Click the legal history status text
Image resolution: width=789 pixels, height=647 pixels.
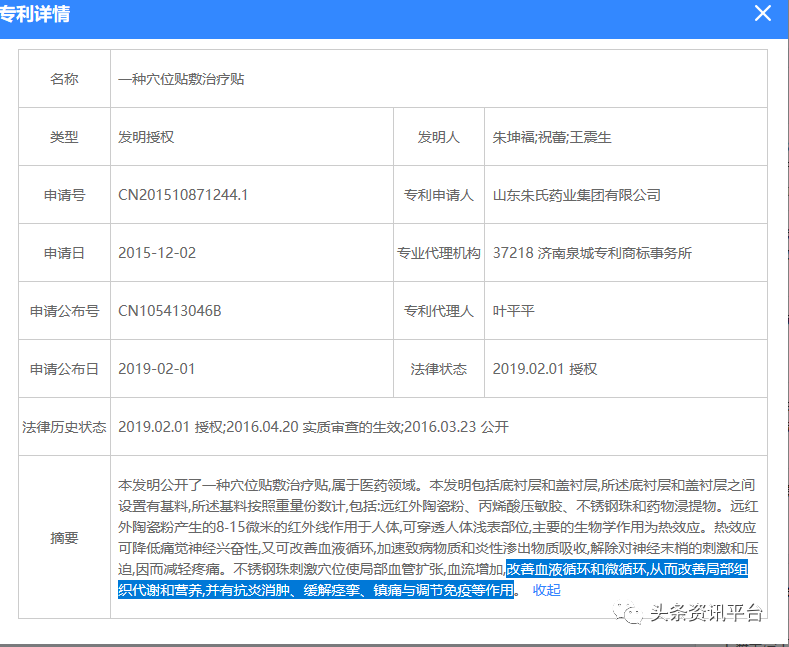click(x=313, y=427)
